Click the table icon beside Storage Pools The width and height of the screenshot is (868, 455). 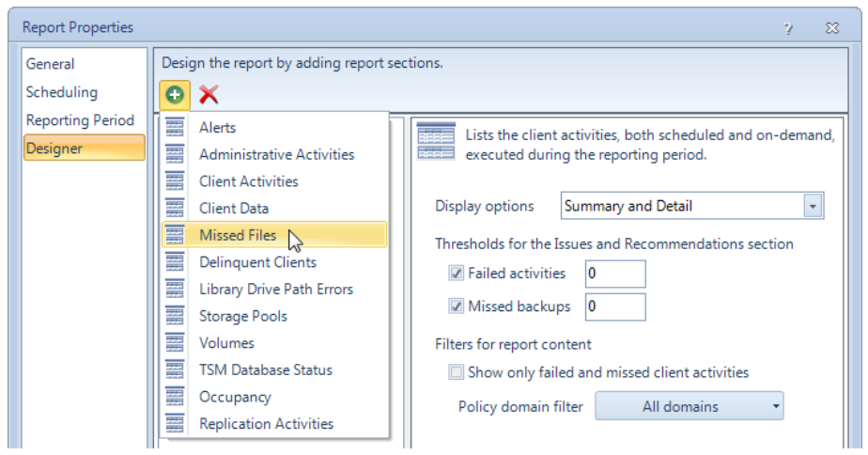(175, 316)
